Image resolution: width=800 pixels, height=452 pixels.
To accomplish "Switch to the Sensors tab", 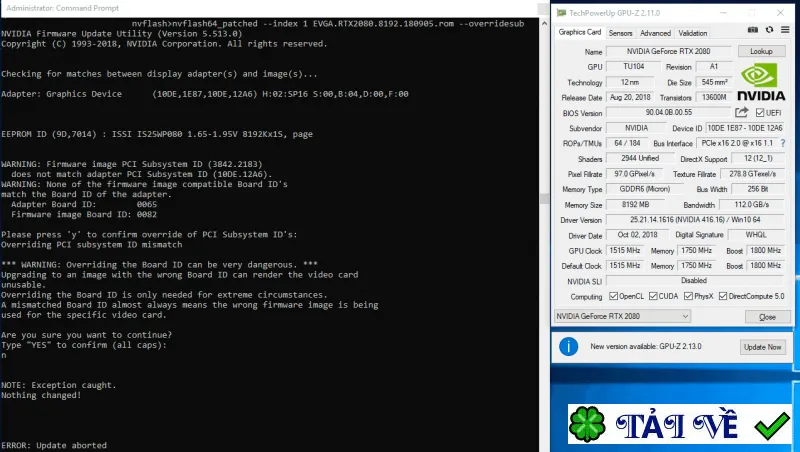I will [x=620, y=33].
